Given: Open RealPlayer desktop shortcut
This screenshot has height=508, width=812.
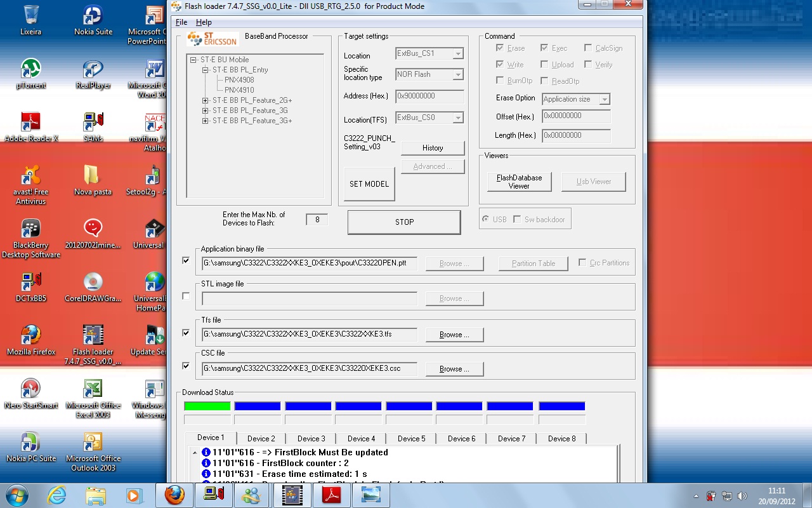Looking at the screenshot, I should tap(93, 74).
